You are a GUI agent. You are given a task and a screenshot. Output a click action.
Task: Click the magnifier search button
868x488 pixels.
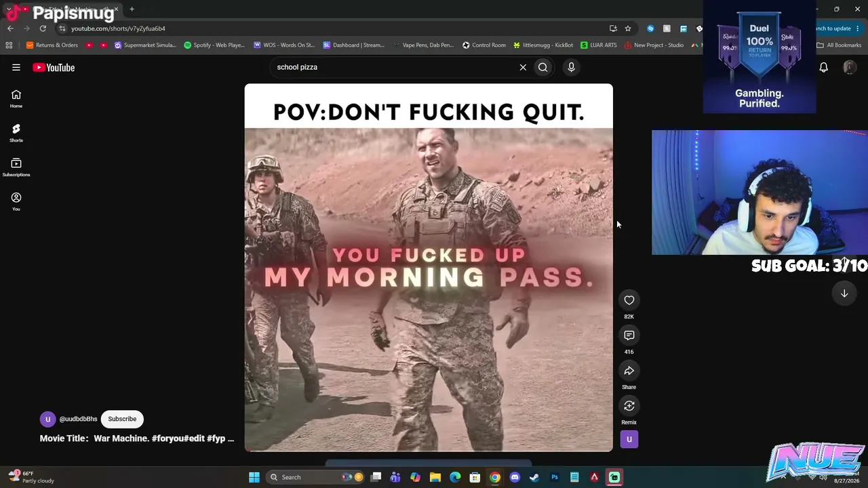tap(542, 67)
